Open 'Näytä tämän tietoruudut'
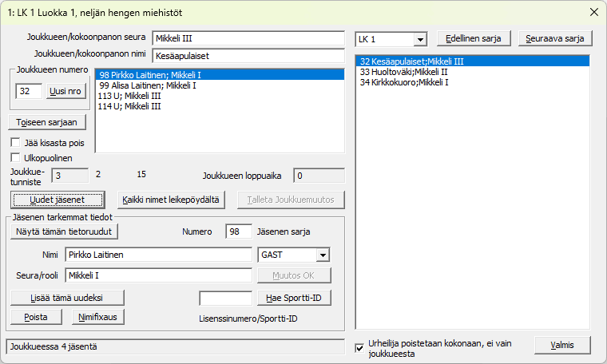Image resolution: width=607 pixels, height=364 pixels. 65,231
